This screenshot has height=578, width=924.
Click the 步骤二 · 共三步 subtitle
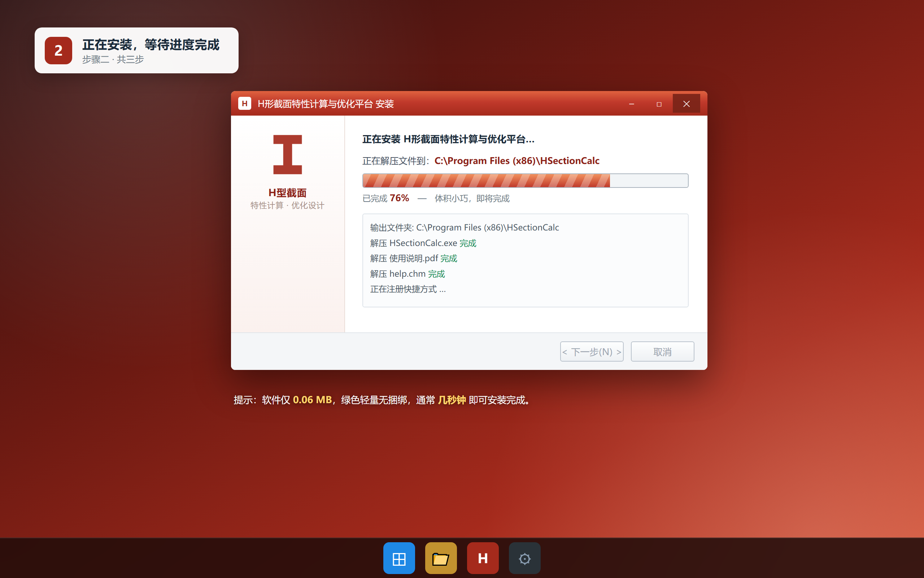113,59
